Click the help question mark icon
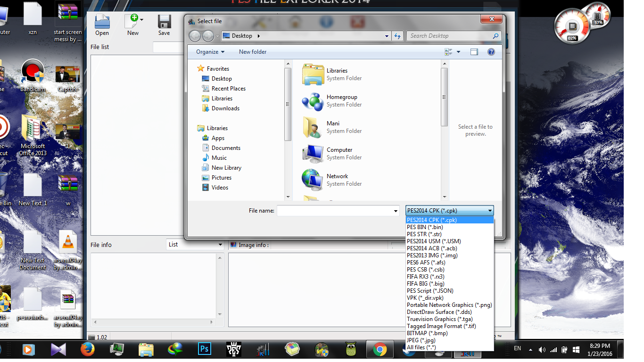This screenshot has width=644, height=362. [x=491, y=52]
